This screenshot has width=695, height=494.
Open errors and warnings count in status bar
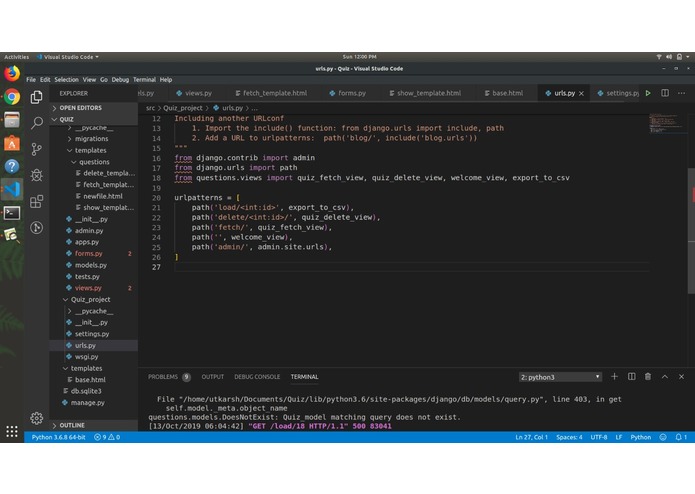click(x=107, y=437)
